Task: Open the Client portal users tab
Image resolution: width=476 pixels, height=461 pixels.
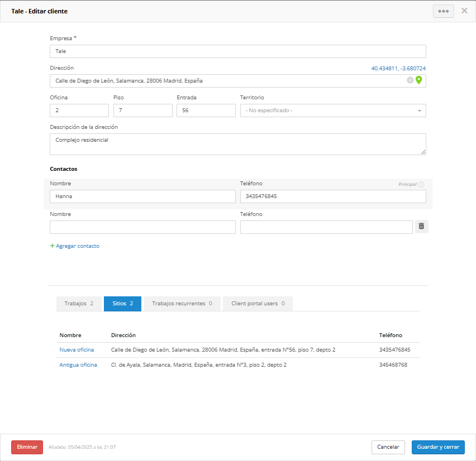Action: pos(258,304)
